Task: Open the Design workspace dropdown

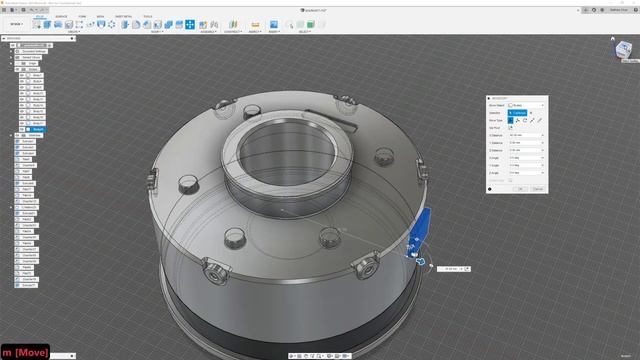Action: click(x=17, y=24)
